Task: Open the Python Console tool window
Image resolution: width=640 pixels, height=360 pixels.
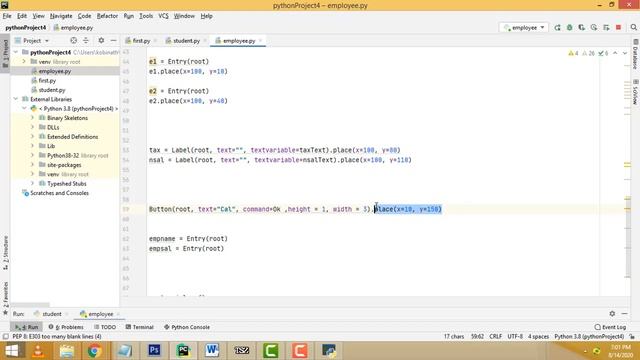Action: tap(187, 327)
